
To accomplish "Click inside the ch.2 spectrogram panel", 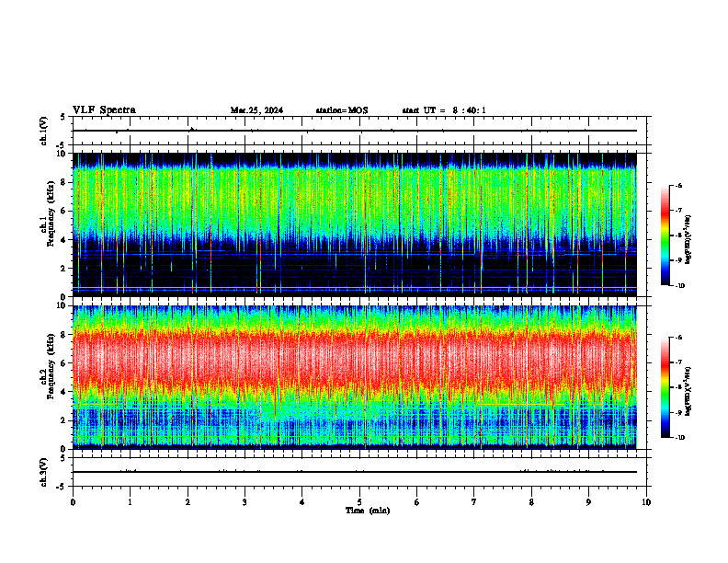I will 355,377.
